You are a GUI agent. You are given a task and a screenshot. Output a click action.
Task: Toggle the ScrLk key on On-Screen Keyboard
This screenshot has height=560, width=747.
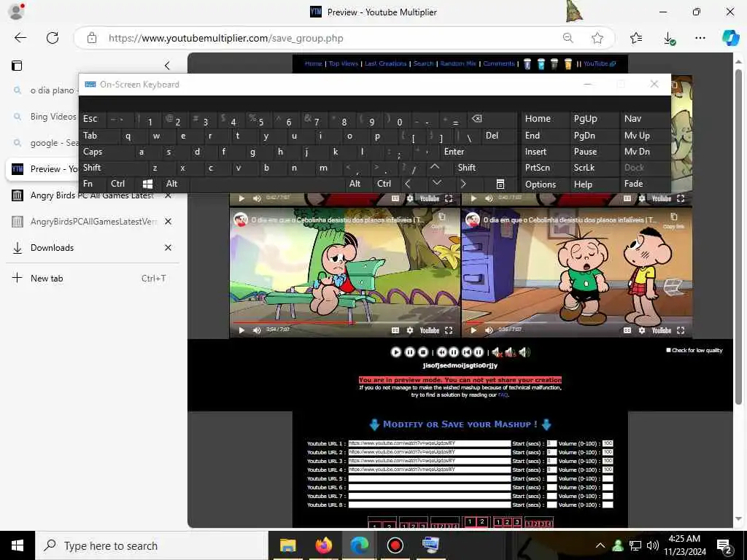point(584,168)
